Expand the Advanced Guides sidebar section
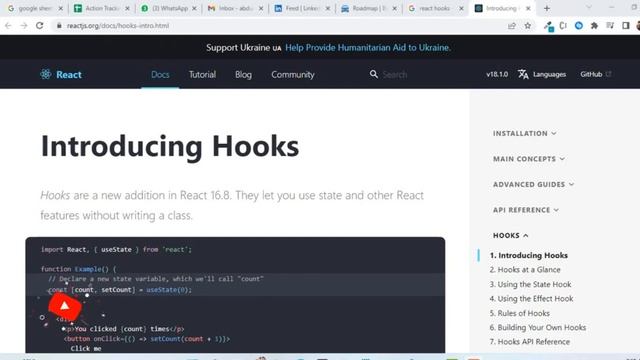Image resolution: width=640 pixels, height=360 pixels. pos(533,184)
